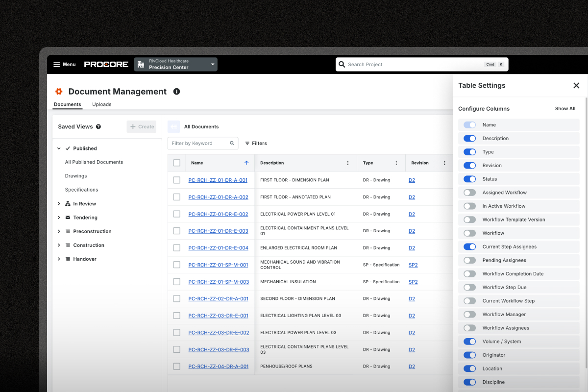Screen dimensions: 588x392
Task: Click the Saved Views help icon
Action: [98, 126]
